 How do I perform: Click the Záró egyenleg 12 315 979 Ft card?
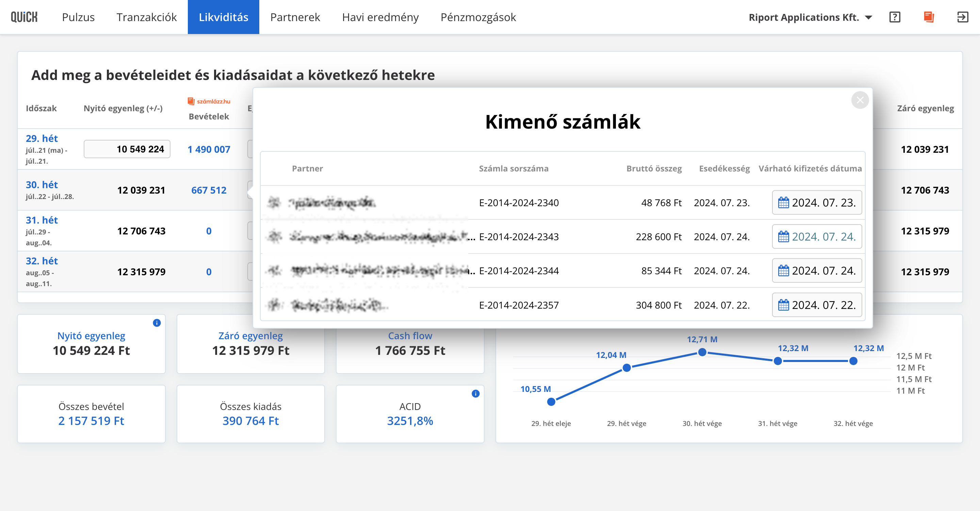coord(251,344)
